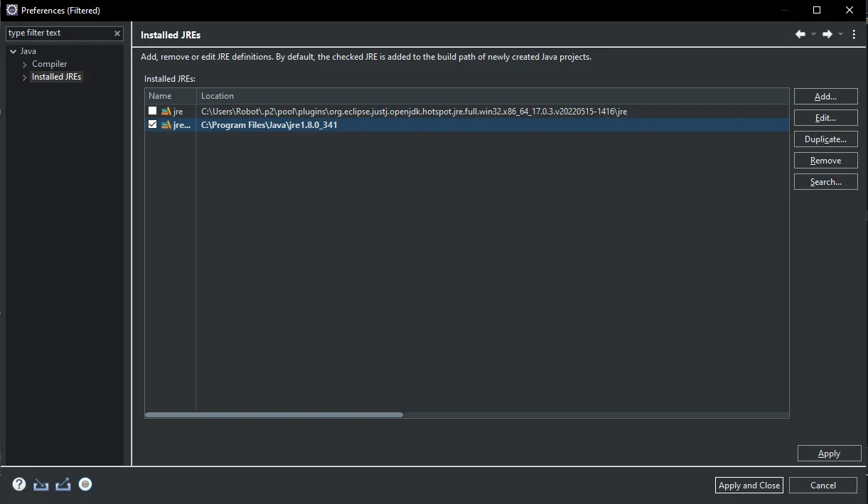Close the Preferences window
This screenshot has width=868, height=504.
coord(850,10)
